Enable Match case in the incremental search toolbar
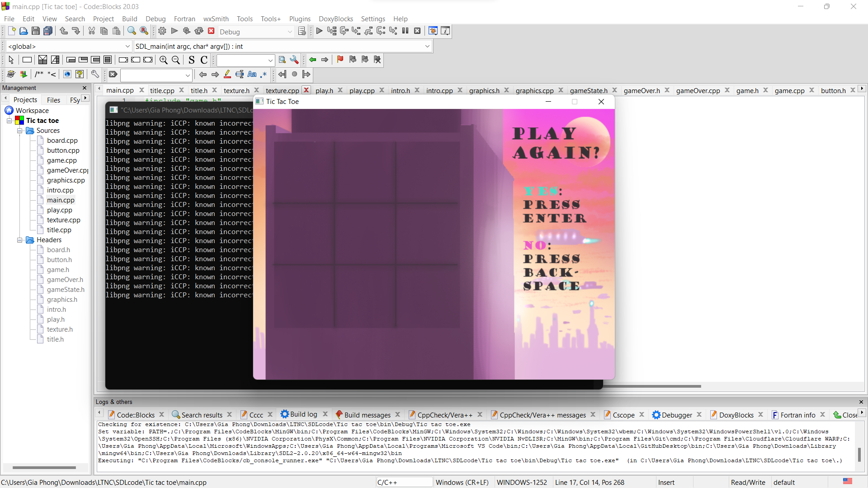This screenshot has width=868, height=488. (x=252, y=75)
